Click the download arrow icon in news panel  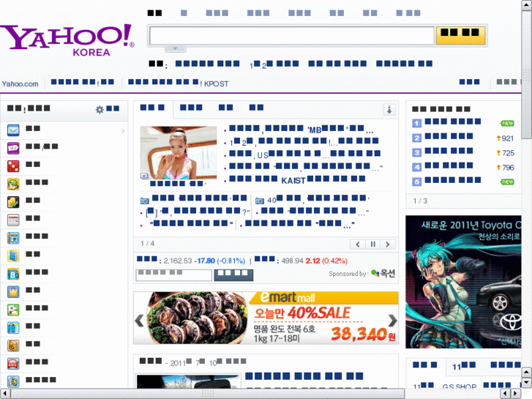pos(389,110)
